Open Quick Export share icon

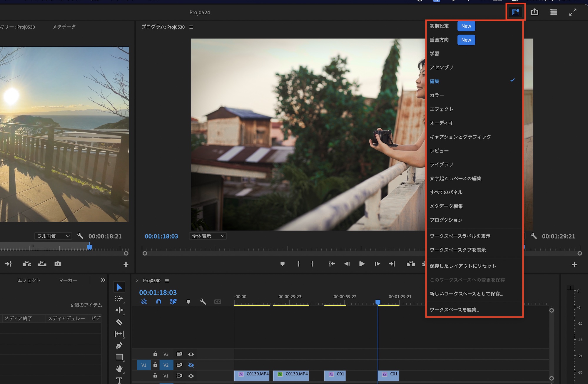click(534, 12)
